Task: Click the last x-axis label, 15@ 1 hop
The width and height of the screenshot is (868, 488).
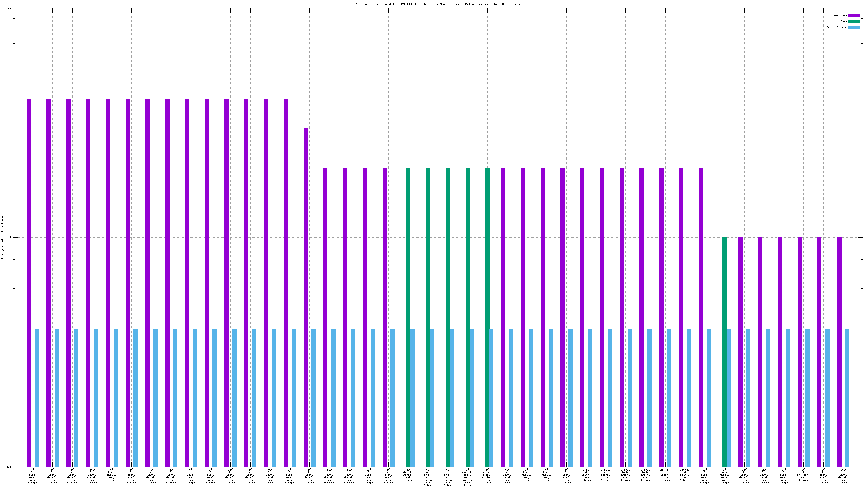Action: (843, 475)
